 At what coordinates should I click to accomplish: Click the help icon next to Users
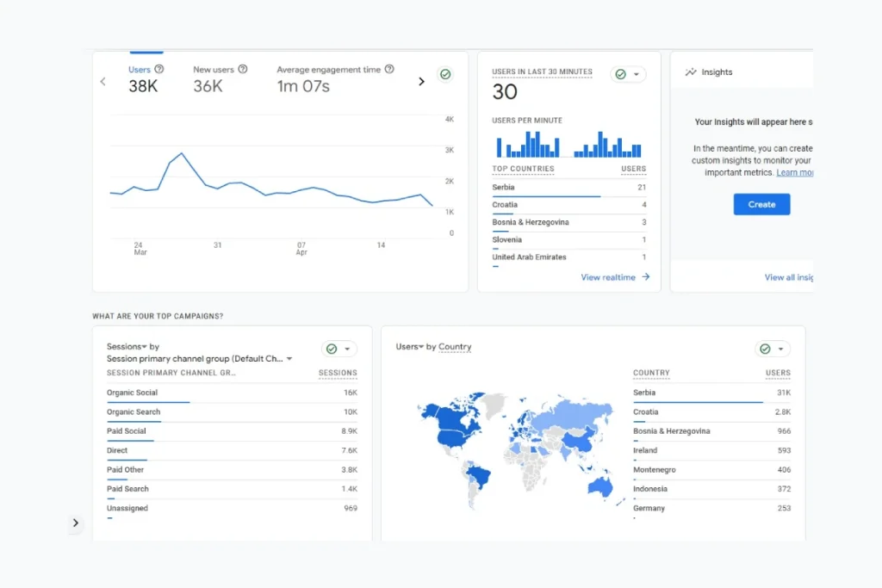pos(159,69)
